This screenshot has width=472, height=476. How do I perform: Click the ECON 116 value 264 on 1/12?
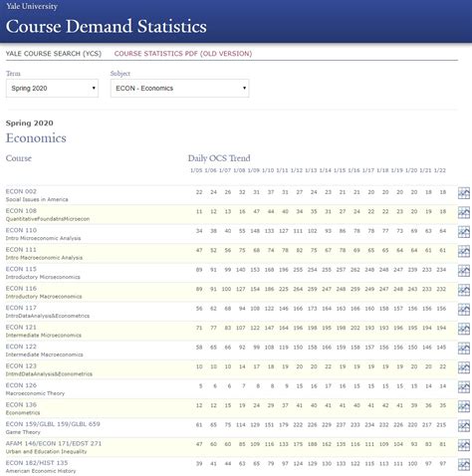pyautogui.click(x=298, y=289)
